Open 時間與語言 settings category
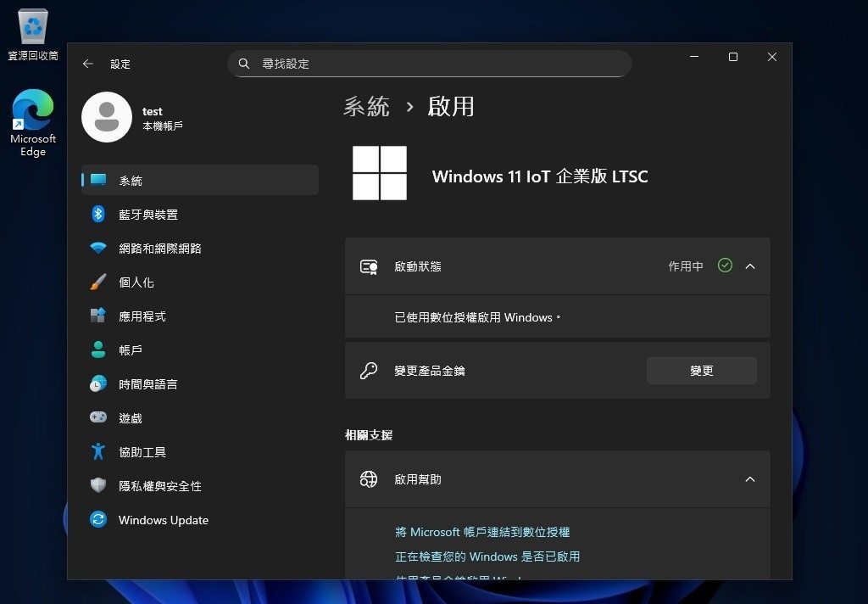868x604 pixels. 200,383
